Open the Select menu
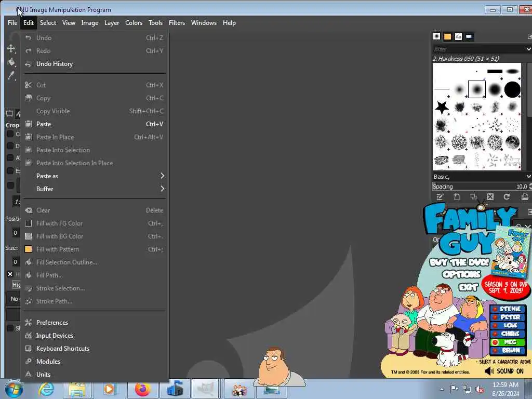Image resolution: width=532 pixels, height=399 pixels. [48, 23]
